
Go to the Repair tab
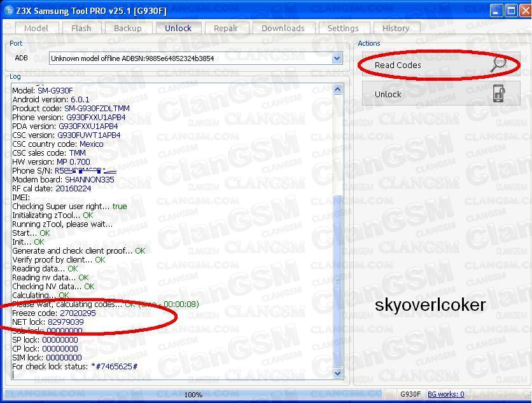226,28
